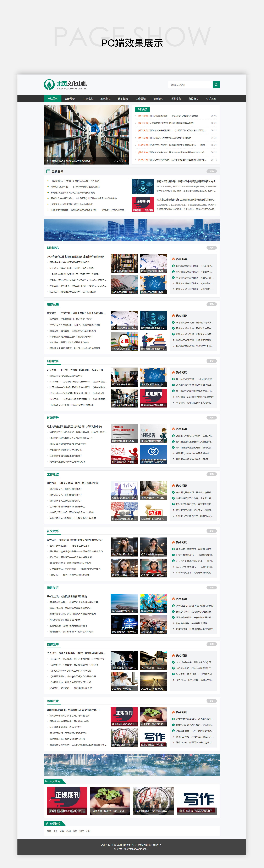This screenshot has height=868, width=264.
Task: Click the picture icon beside 图片新闻
Action: pos(47,781)
